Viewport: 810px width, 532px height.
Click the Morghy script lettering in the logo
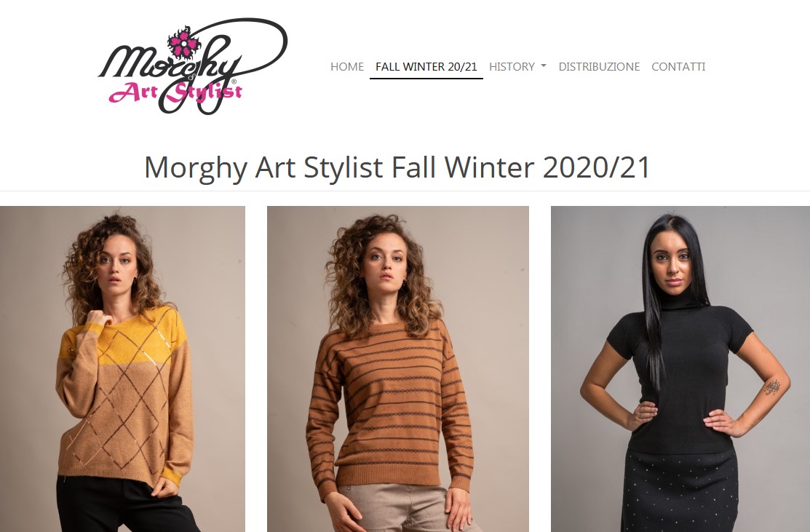coord(170,62)
